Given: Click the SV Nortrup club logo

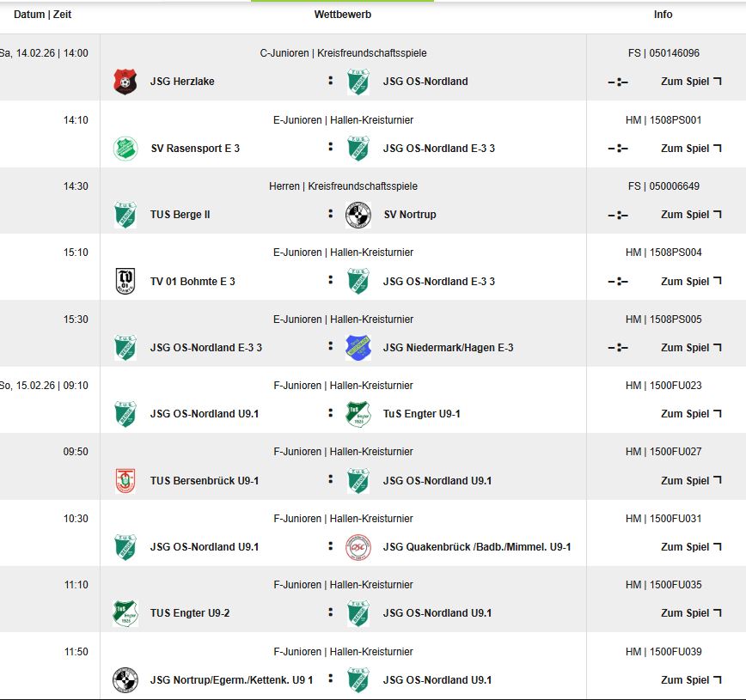Looking at the screenshot, I should coord(358,215).
